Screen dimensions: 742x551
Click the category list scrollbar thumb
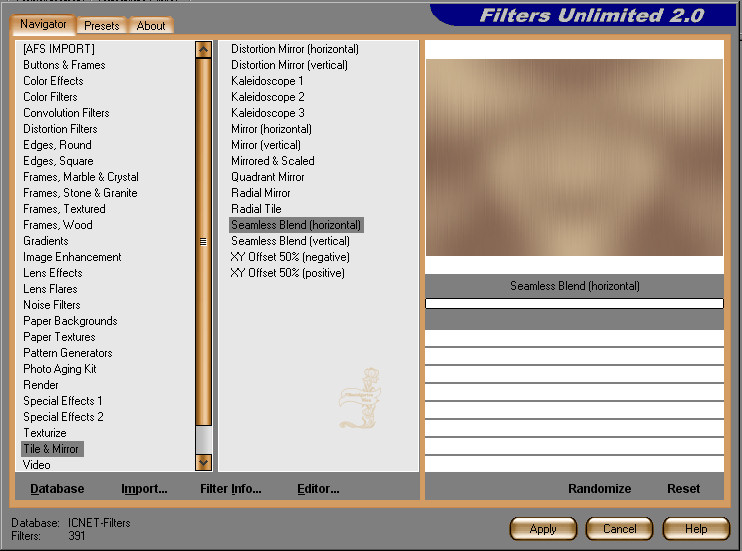pyautogui.click(x=203, y=241)
